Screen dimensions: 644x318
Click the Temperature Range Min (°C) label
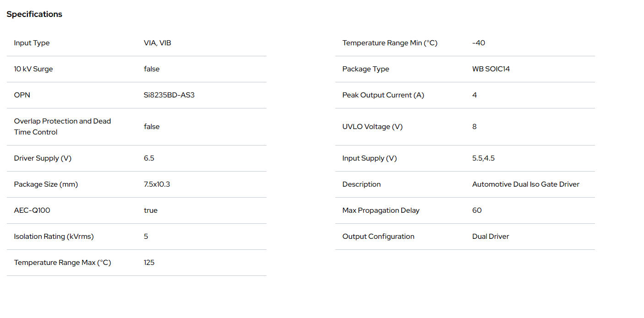(x=390, y=43)
